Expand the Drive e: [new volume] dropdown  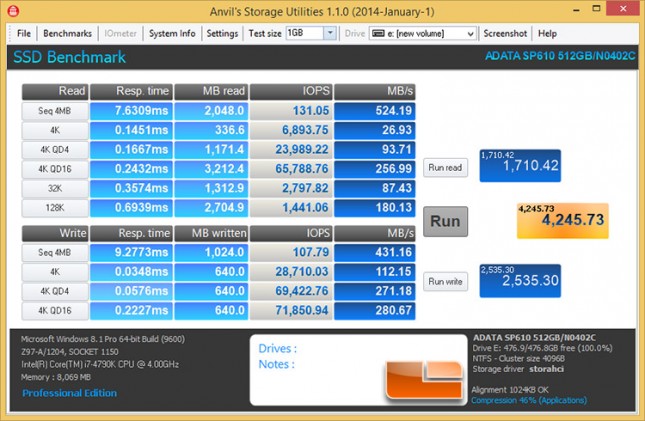(x=470, y=34)
